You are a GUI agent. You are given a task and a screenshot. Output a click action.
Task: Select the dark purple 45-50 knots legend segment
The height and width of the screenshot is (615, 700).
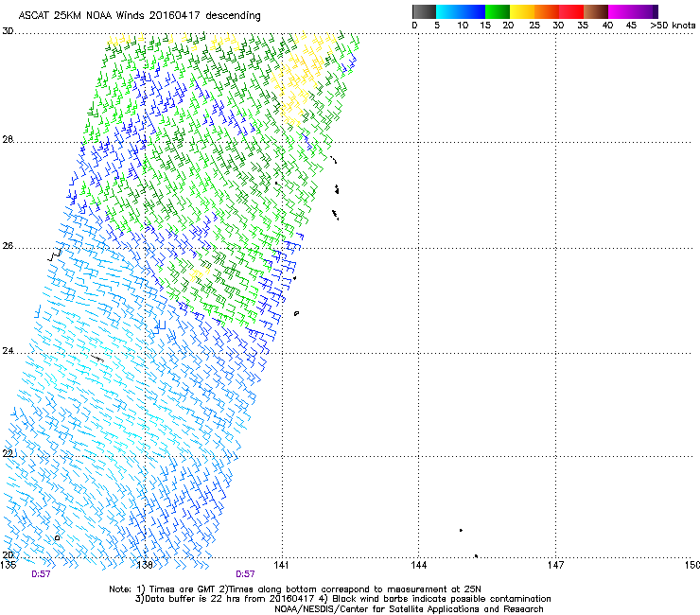coord(645,11)
